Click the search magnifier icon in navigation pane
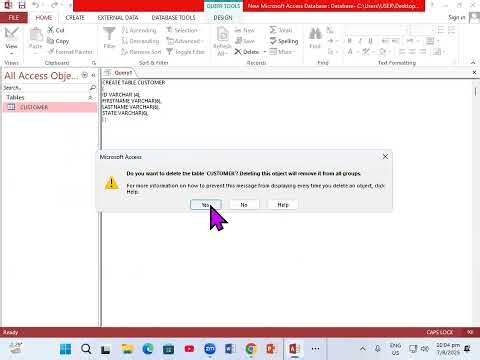Screen dimensions: 480x360 click(93, 88)
